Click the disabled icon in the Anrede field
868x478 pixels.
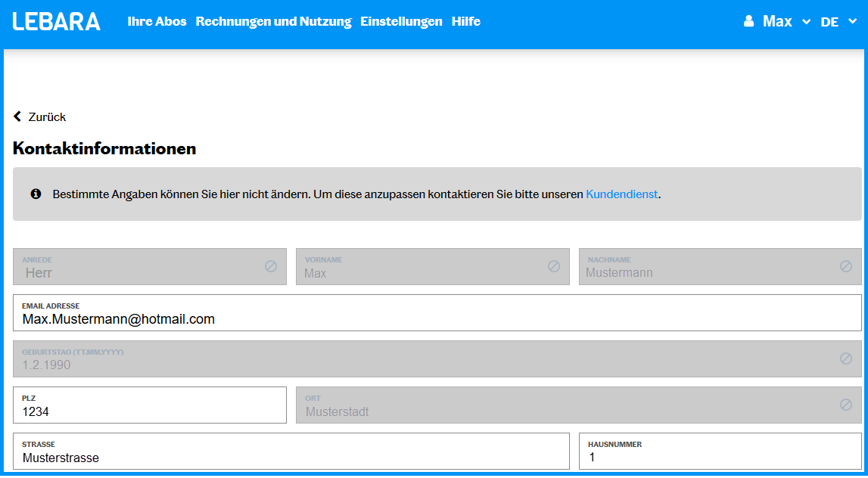pos(271,266)
